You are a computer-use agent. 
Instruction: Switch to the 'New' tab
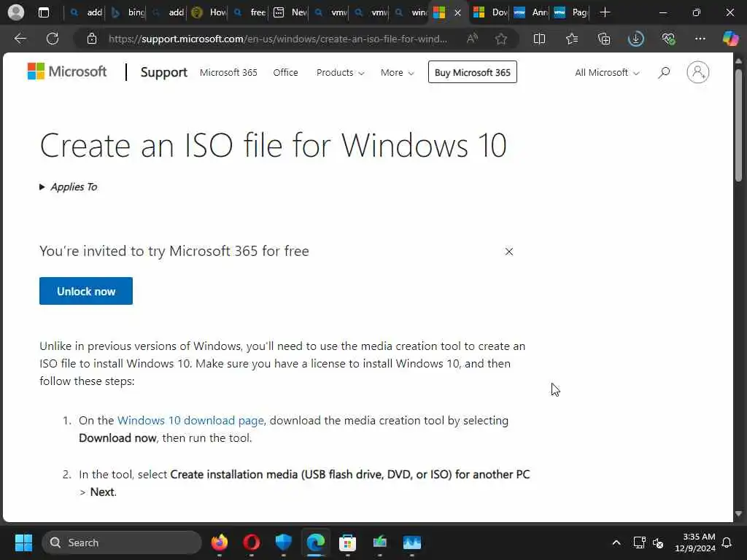[x=290, y=12]
